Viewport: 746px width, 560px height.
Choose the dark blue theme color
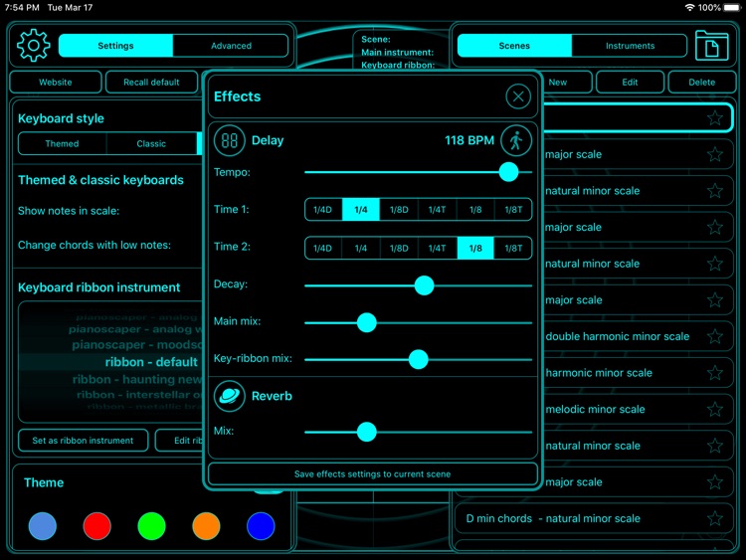point(261,526)
